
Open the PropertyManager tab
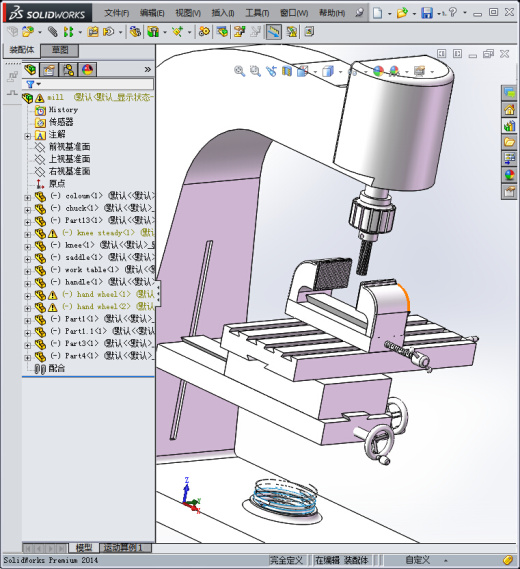coord(49,70)
